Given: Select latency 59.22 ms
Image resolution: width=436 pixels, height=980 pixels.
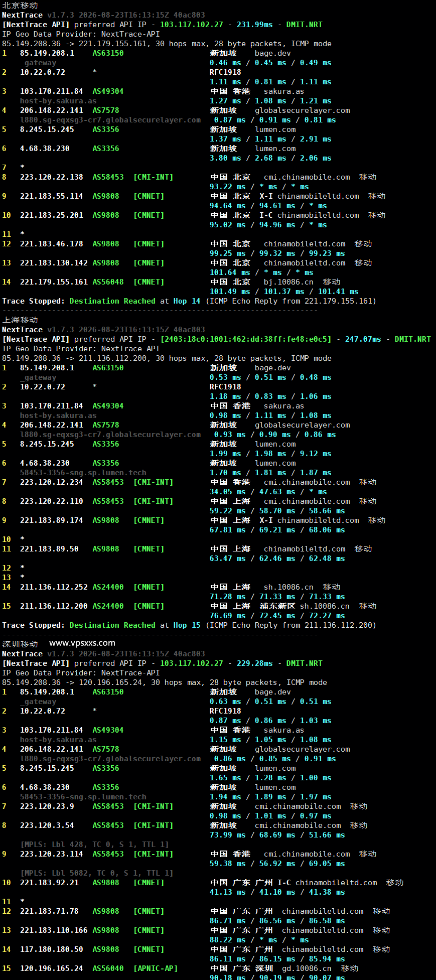Looking at the screenshot, I should click(228, 511).
